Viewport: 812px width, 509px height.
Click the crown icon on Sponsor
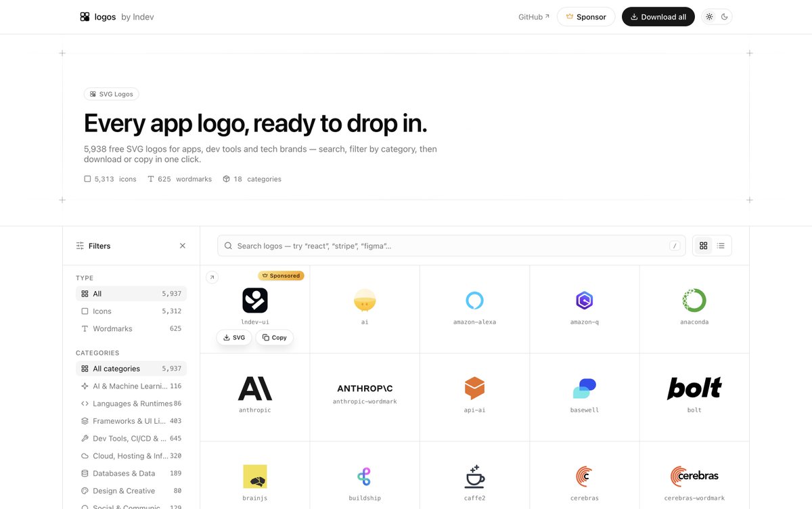(x=570, y=17)
